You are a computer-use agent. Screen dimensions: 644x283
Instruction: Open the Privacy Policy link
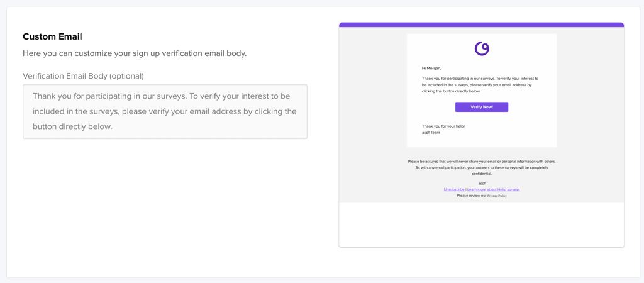(497, 196)
